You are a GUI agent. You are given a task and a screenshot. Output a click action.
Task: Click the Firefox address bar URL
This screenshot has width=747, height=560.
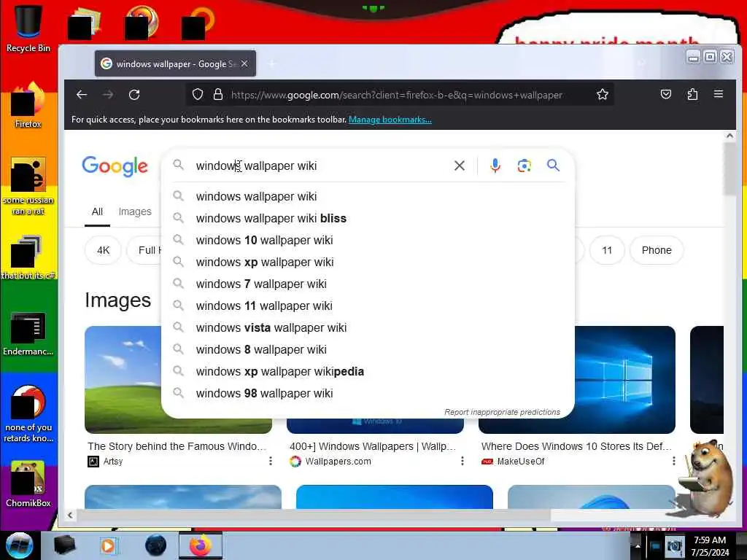point(396,95)
